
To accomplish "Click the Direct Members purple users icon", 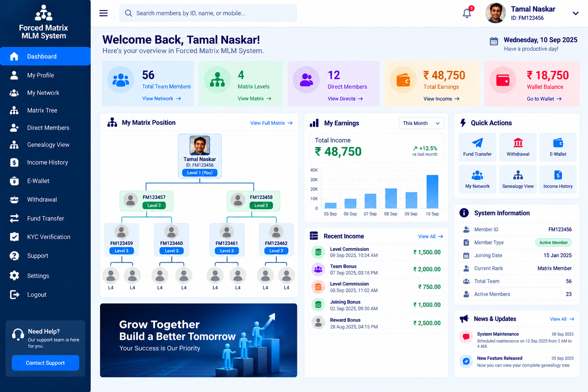I will click(x=306, y=80).
